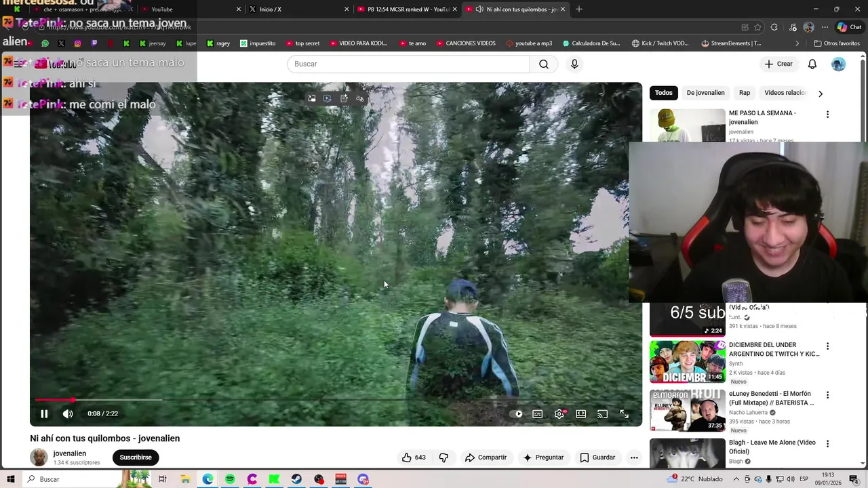Open the Windows notification center
This screenshot has height=488, width=868.
click(854, 479)
